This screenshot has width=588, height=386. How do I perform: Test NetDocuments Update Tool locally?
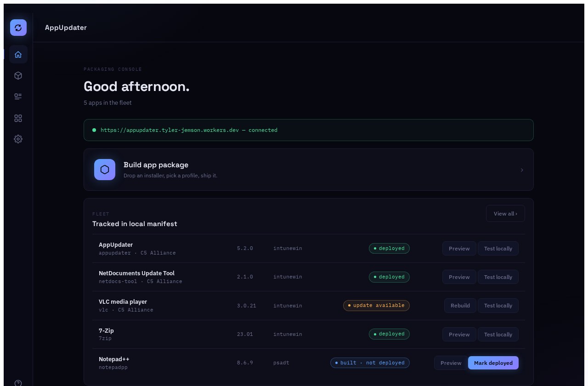(498, 277)
